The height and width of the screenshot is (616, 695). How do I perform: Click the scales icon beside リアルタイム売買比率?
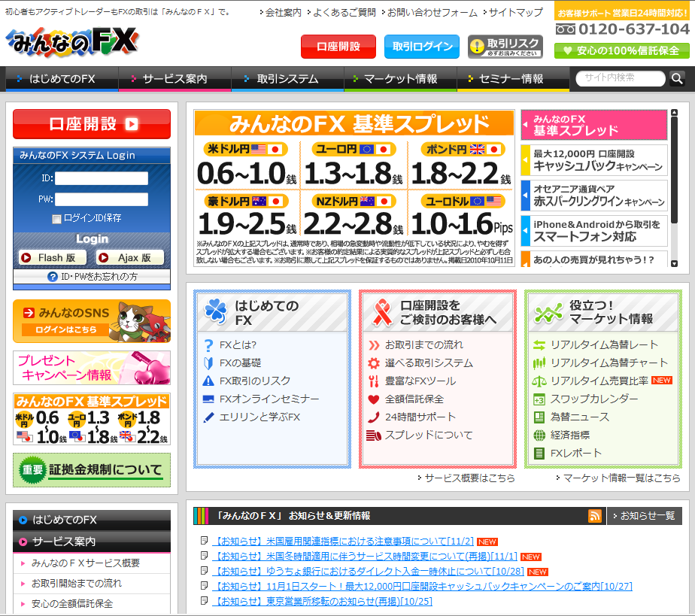pyautogui.click(x=539, y=381)
